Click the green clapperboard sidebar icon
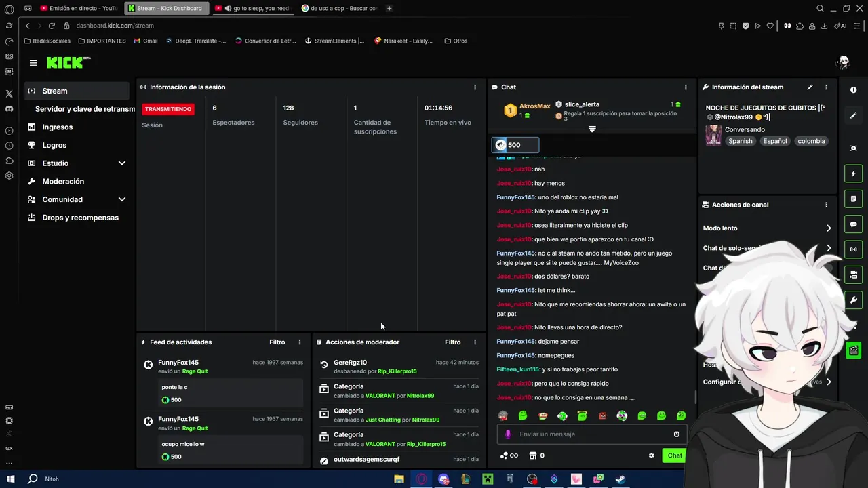This screenshot has width=868, height=488. coord(854,350)
